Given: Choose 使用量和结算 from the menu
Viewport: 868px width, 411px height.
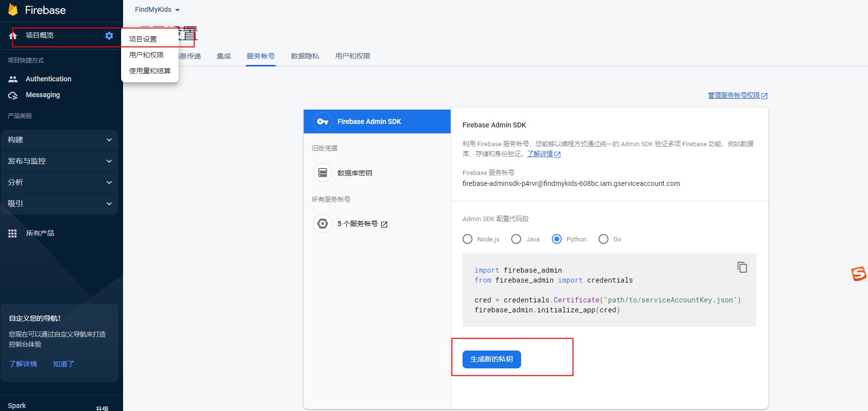Looking at the screenshot, I should (150, 71).
